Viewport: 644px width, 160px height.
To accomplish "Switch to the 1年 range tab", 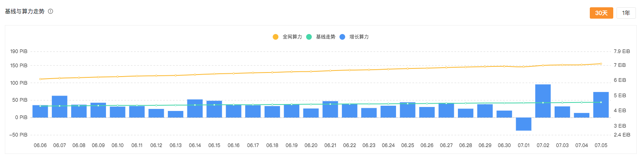I will 626,13.
